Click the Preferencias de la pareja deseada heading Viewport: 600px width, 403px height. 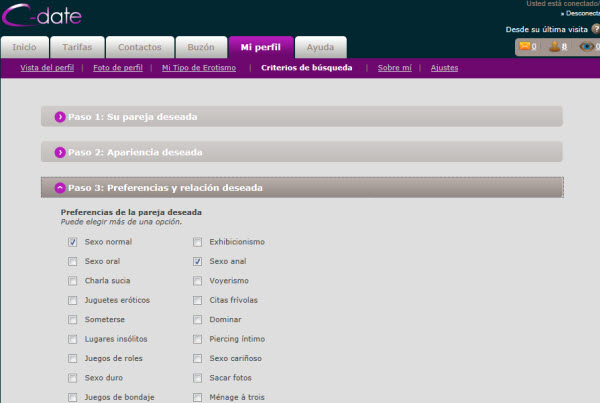tap(131, 212)
